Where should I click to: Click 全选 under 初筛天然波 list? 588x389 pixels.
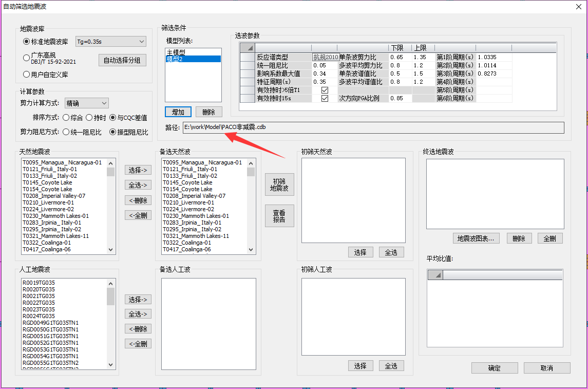point(391,252)
